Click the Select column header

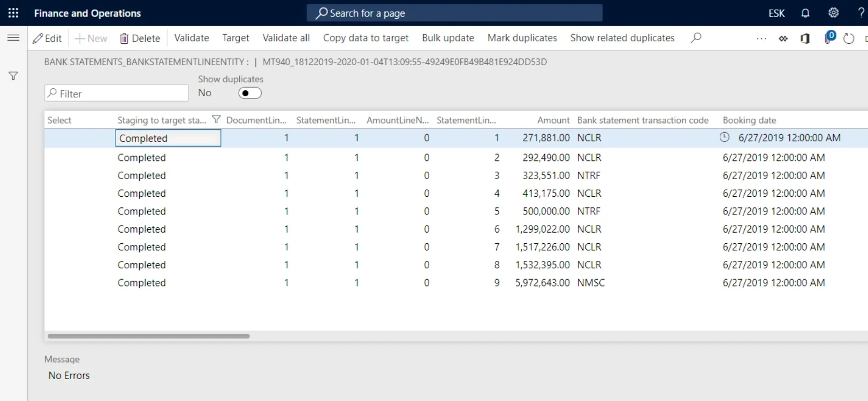tap(59, 120)
